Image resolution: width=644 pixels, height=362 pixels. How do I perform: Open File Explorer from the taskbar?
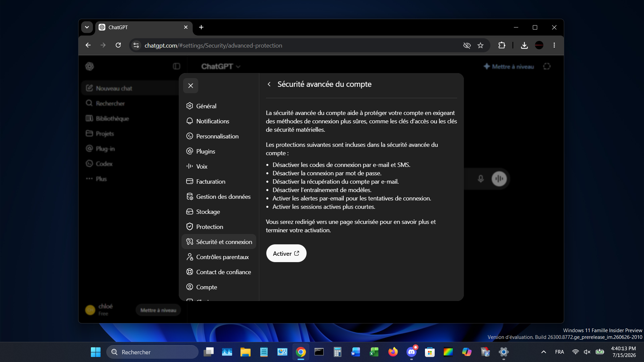245,352
